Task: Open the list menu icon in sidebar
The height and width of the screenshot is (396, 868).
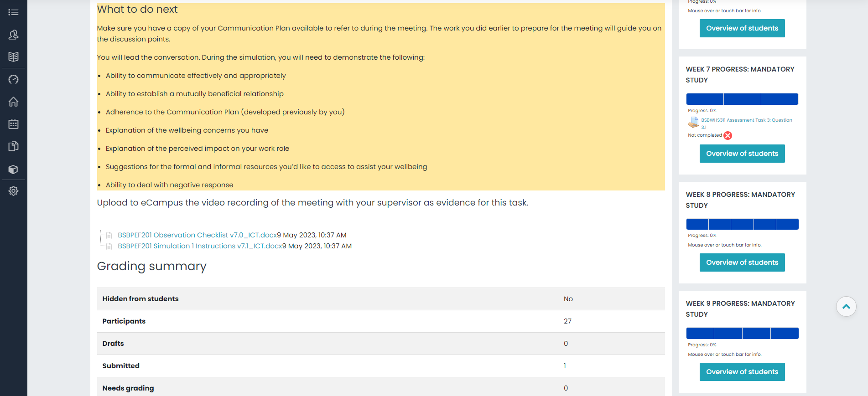Action: pos(13,12)
